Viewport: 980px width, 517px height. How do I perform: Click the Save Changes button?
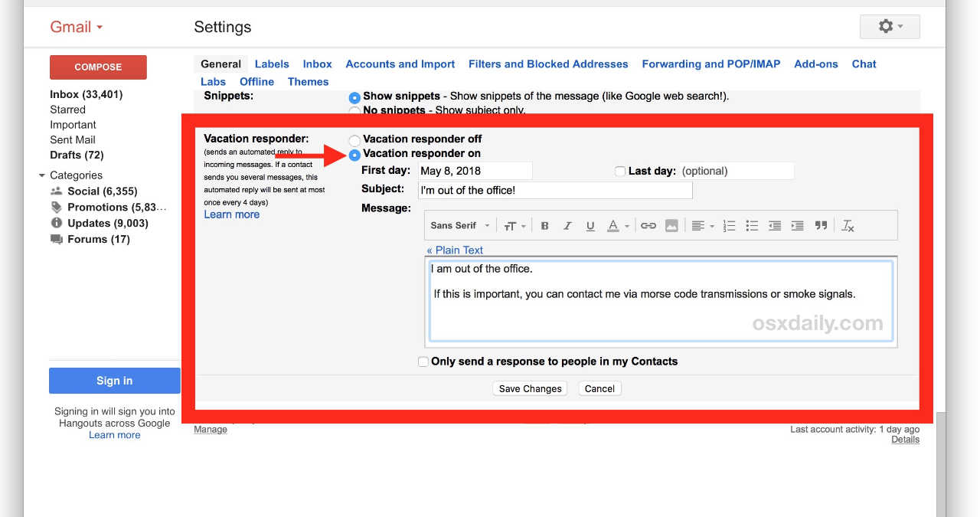[530, 389]
